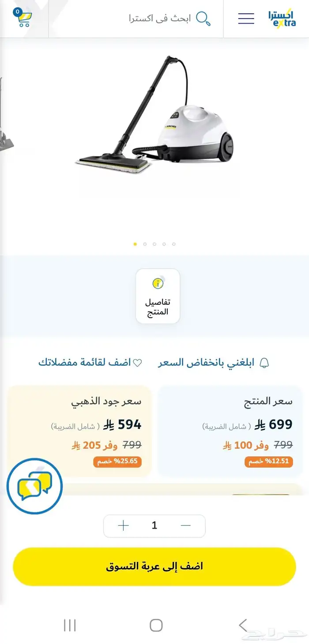Decrease quantity with the minus stepper
Image resolution: width=309 pixels, height=644 pixels.
point(186,525)
